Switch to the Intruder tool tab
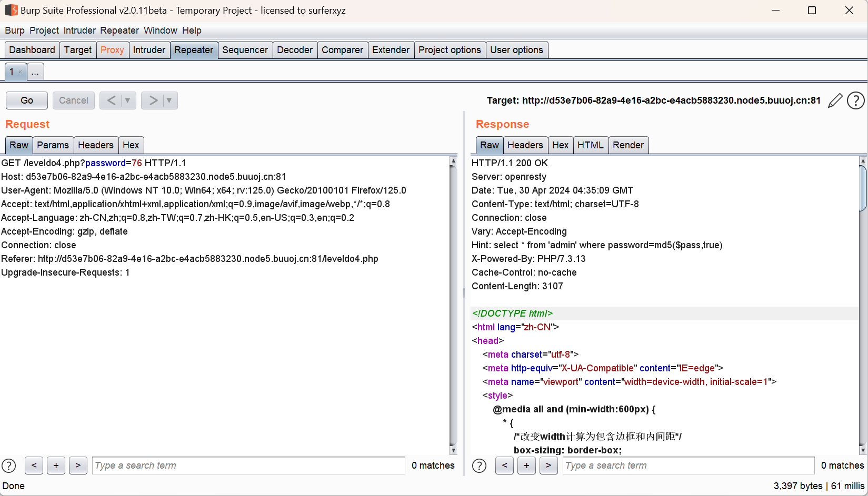Screen dimensions: 868x496 [x=149, y=50]
